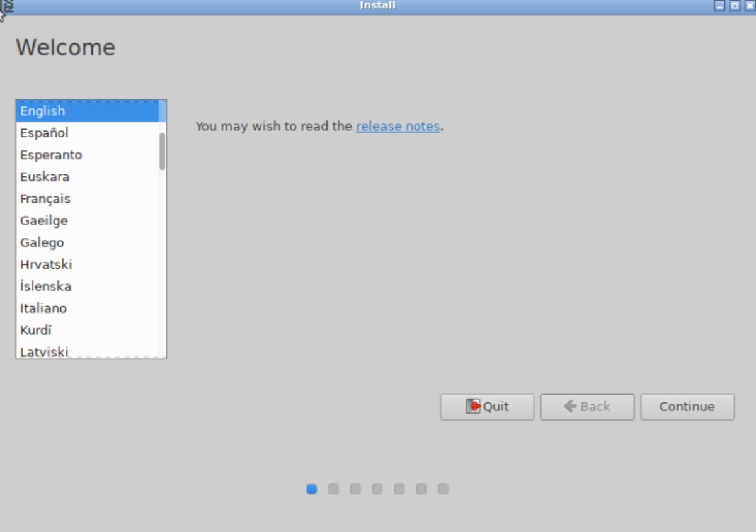Quit the installer
The height and width of the screenshot is (532, 756).
pyautogui.click(x=487, y=407)
